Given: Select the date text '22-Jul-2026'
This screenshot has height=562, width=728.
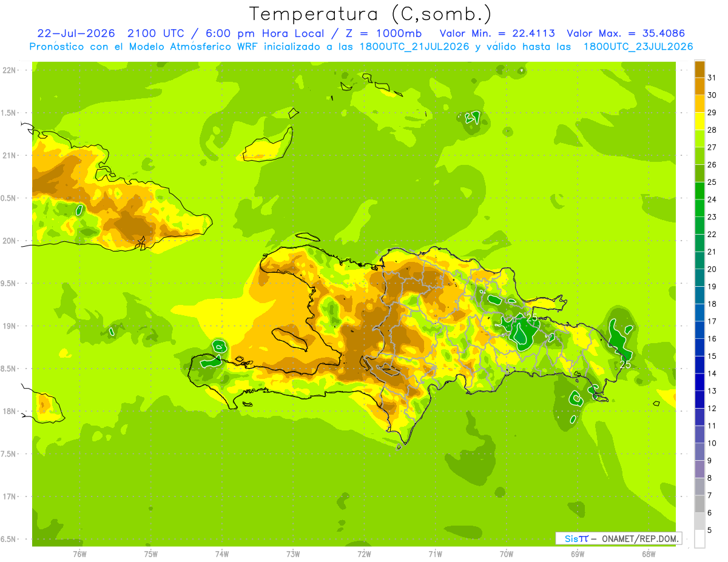Looking at the screenshot, I should point(76,33).
